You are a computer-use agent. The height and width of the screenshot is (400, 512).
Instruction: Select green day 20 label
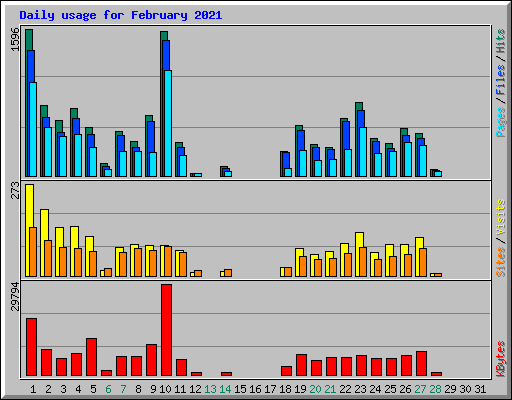click(x=315, y=389)
